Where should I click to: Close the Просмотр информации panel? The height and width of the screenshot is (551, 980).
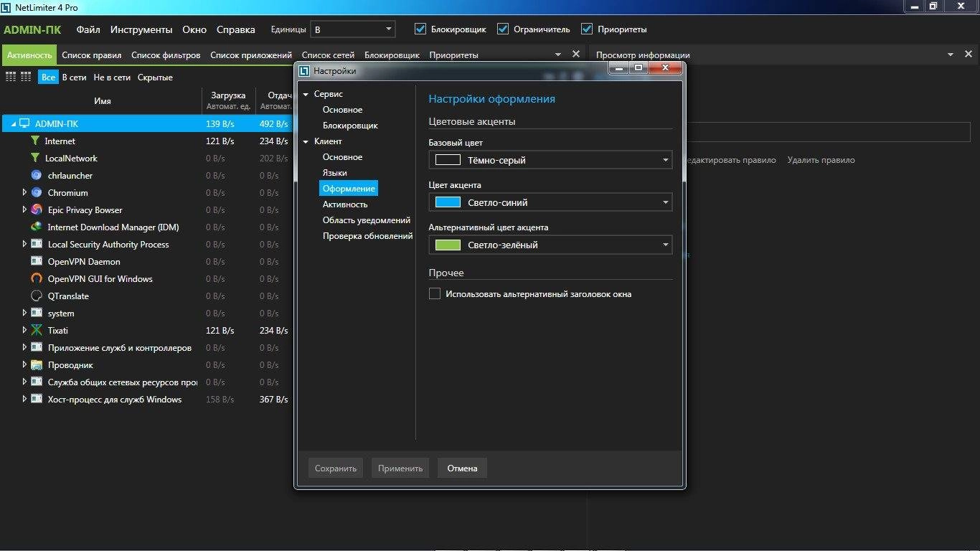(969, 55)
